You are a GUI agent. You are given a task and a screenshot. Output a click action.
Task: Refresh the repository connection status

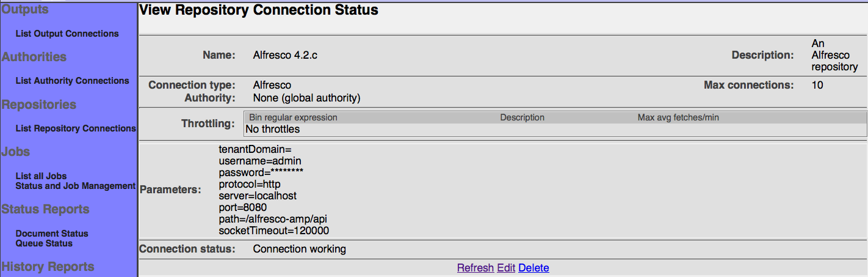(x=475, y=268)
